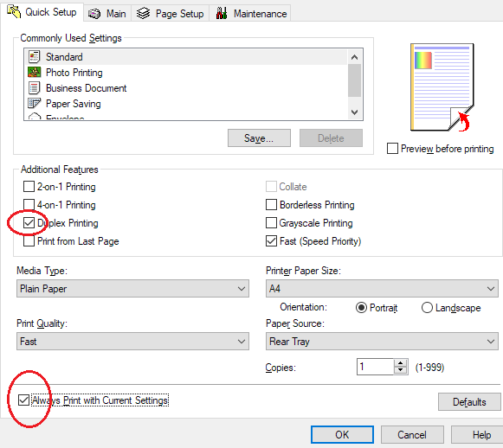This screenshot has width=503, height=448.
Task: Open the Quick Setup tab
Action: 42,12
